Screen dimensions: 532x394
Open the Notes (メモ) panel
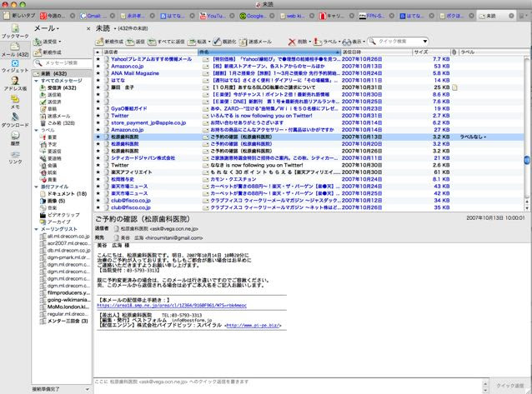tap(15, 102)
